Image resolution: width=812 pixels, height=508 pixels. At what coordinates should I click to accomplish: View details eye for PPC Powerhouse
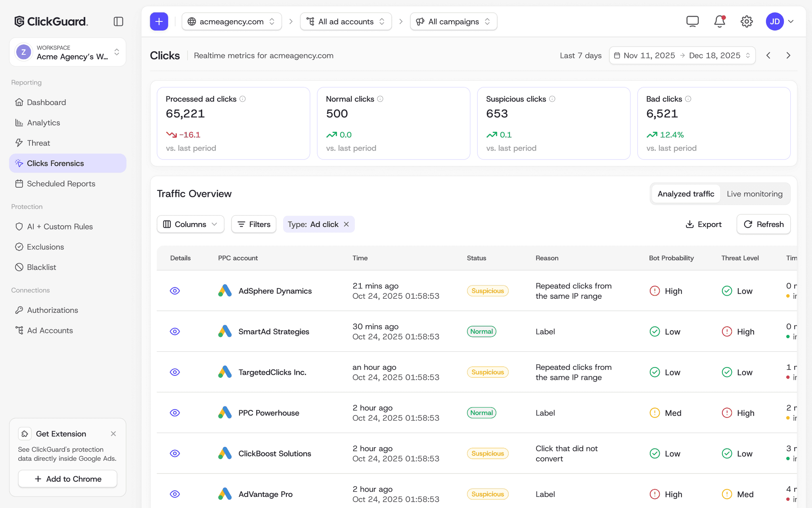pos(175,413)
